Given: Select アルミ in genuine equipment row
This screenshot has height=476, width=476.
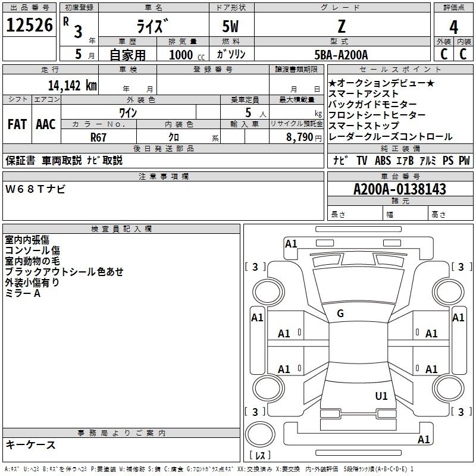Looking at the screenshot, I should coord(428,161).
